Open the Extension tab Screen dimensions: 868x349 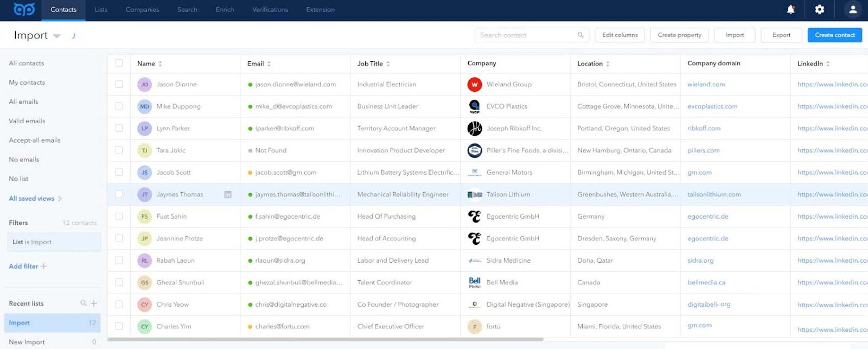(320, 10)
